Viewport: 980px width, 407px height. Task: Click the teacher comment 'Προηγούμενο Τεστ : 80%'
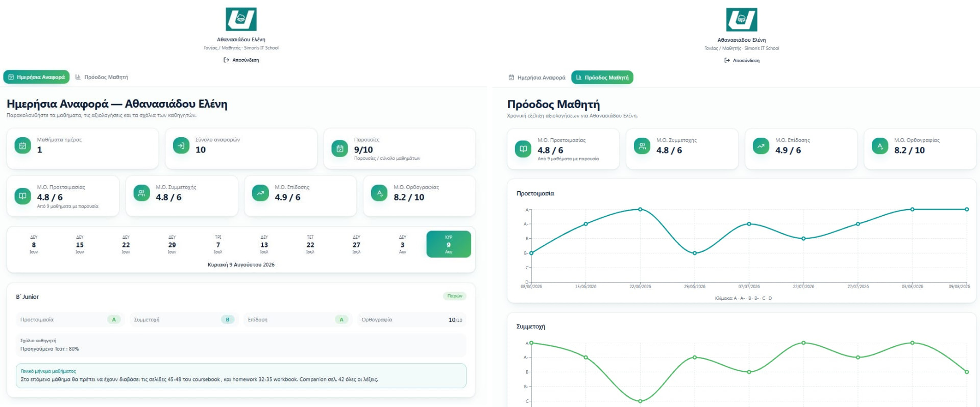50,349
